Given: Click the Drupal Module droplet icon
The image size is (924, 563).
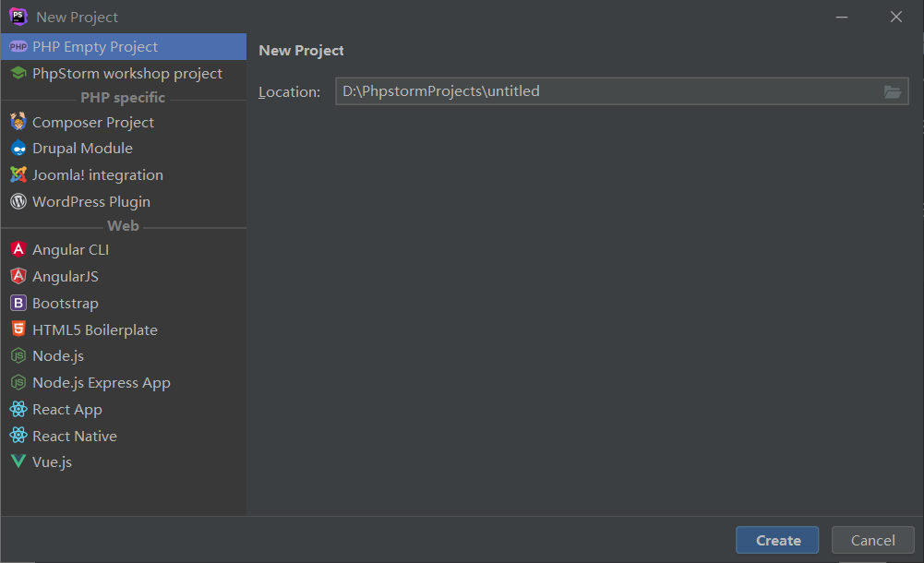Looking at the screenshot, I should [18, 148].
